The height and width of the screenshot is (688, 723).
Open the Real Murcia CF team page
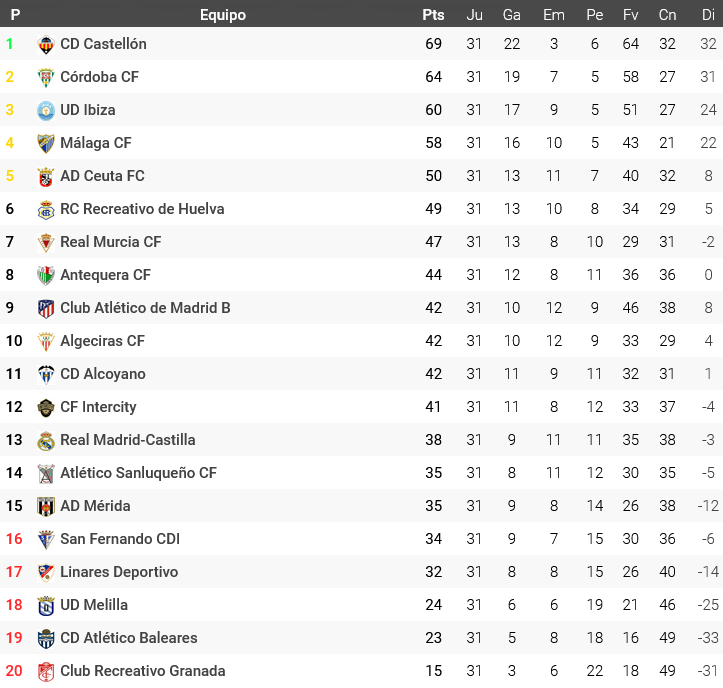tap(110, 242)
